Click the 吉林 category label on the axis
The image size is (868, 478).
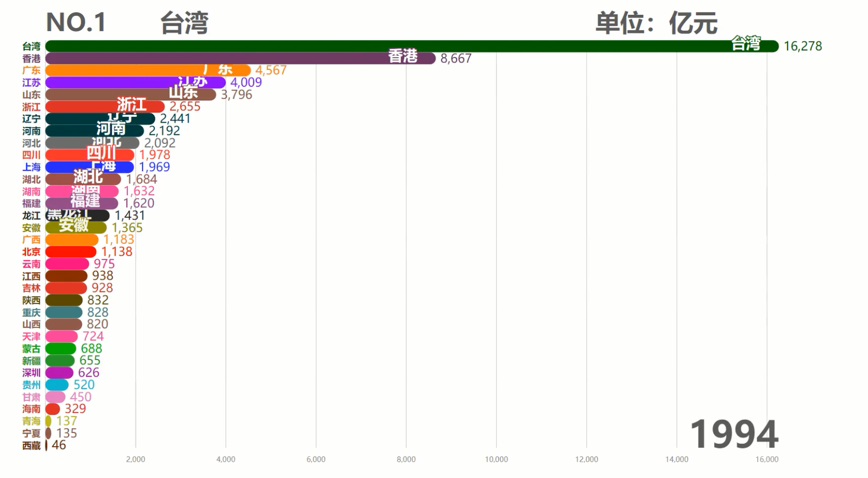coord(31,288)
